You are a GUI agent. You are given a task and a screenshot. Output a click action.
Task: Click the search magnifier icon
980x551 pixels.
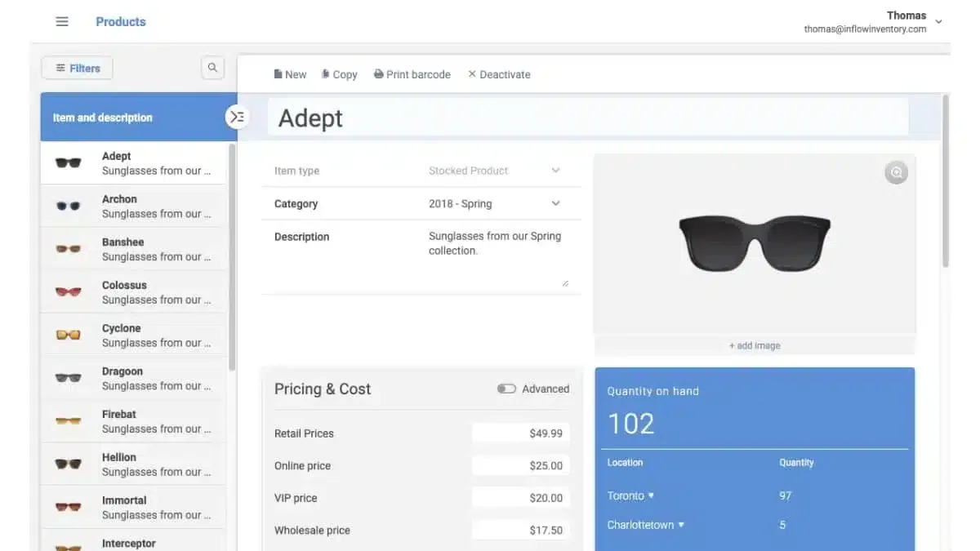tap(212, 68)
